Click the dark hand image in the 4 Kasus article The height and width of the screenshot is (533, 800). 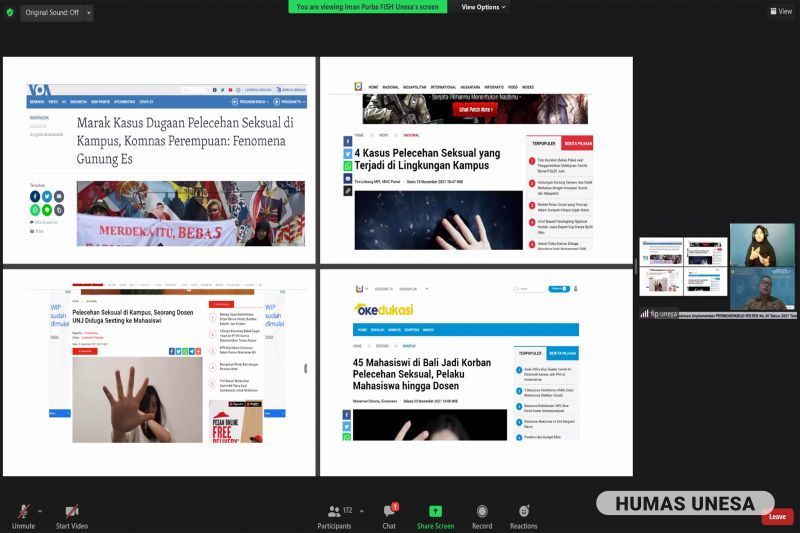coord(438,220)
